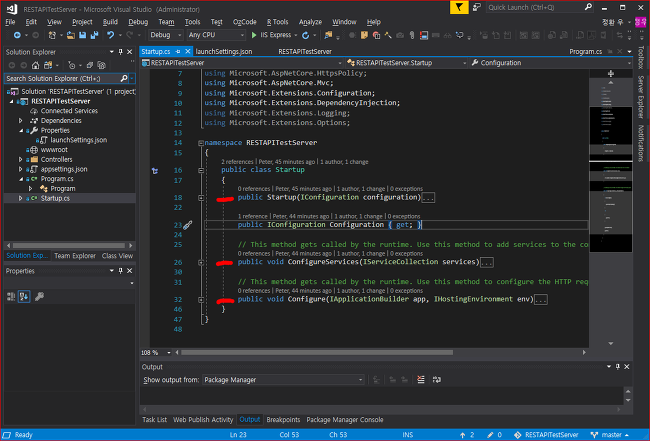
Task: Click the split editor icon above the scrollbar
Action: [x=611, y=74]
